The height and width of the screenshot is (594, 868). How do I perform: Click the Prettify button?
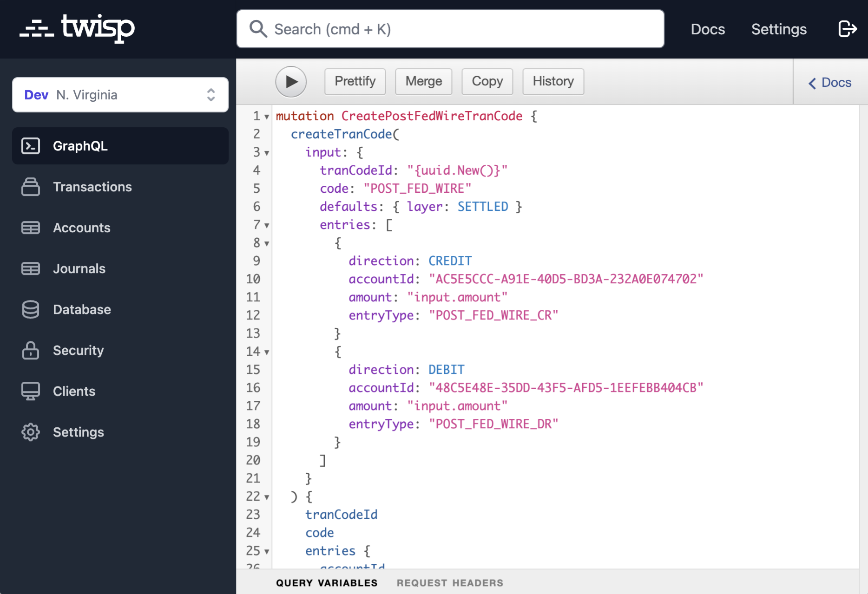(x=355, y=81)
